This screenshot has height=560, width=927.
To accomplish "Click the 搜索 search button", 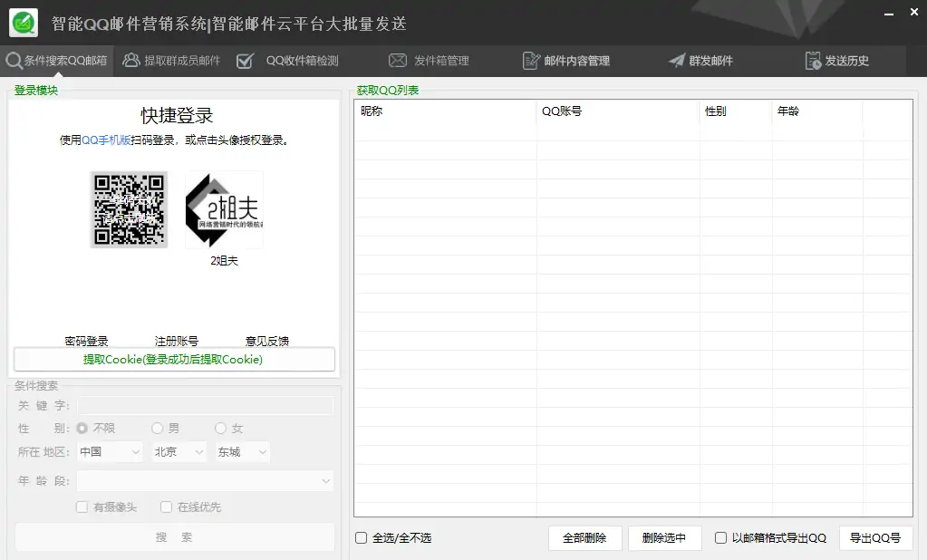I will click(x=174, y=537).
